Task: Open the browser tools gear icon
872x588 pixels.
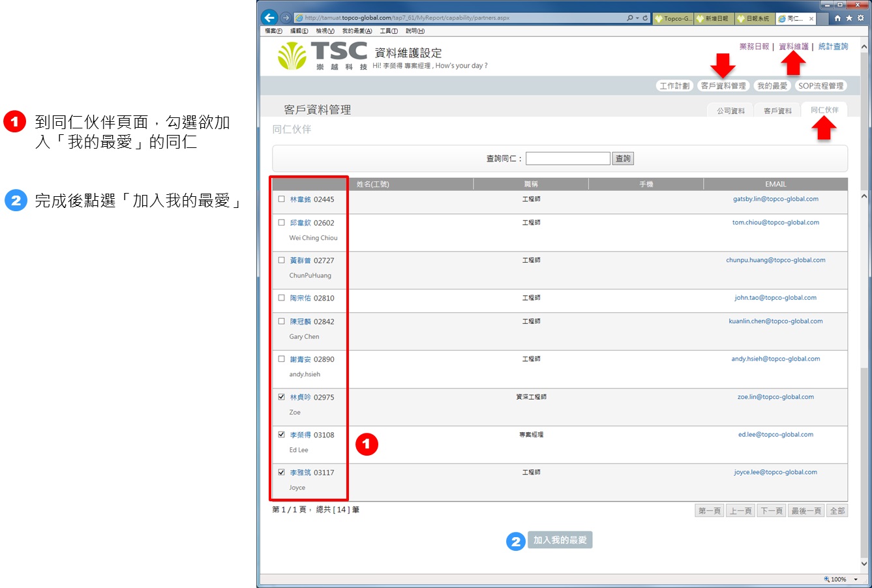Action: (860, 18)
